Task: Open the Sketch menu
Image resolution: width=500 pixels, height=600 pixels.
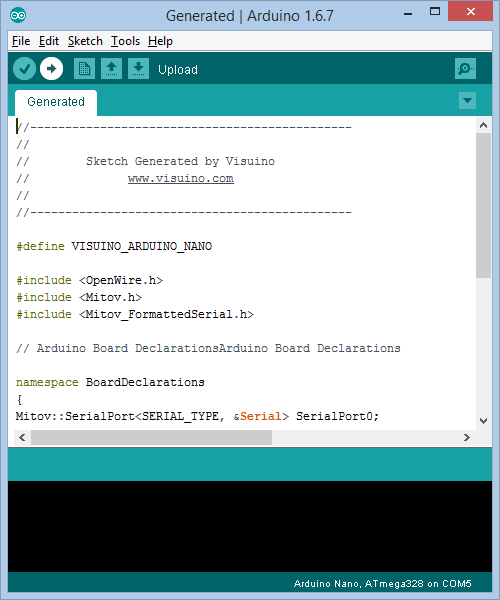Action: click(85, 41)
